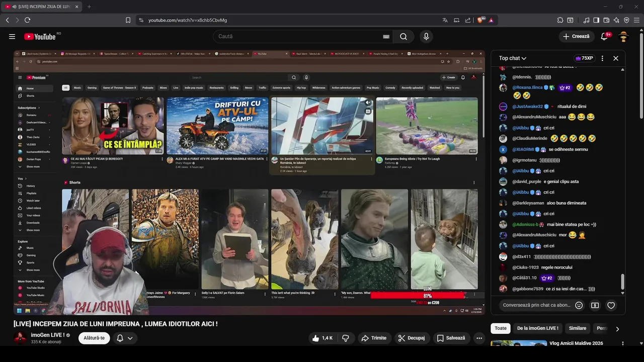Viewport: 644px width, 362px height.
Task: Open the Brave Rewards triangle icon
Action: point(491,20)
